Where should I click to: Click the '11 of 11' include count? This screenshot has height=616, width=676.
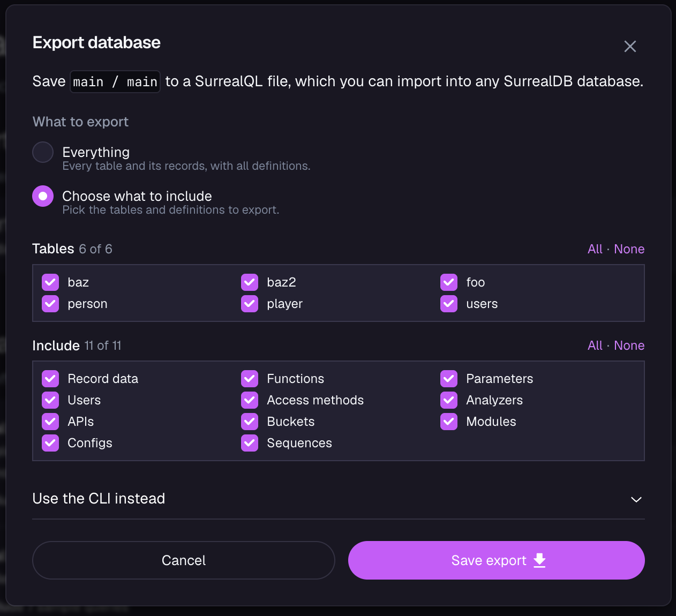pos(103,345)
